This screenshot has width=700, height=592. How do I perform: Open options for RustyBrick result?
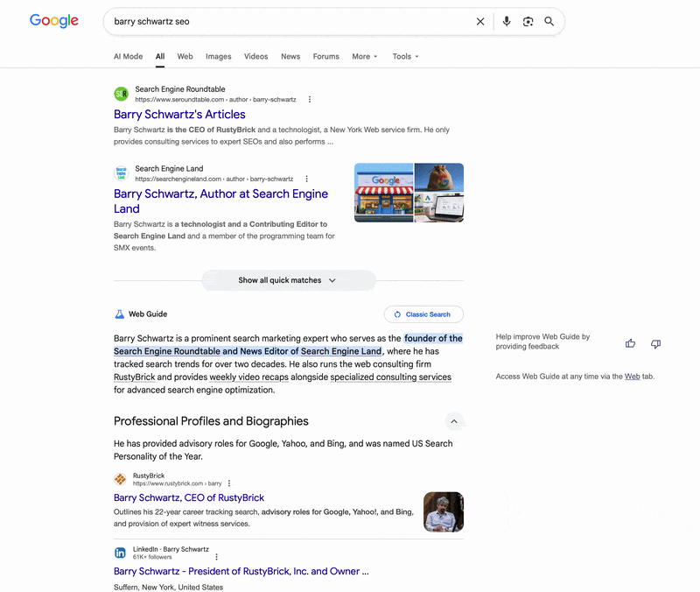(x=229, y=483)
